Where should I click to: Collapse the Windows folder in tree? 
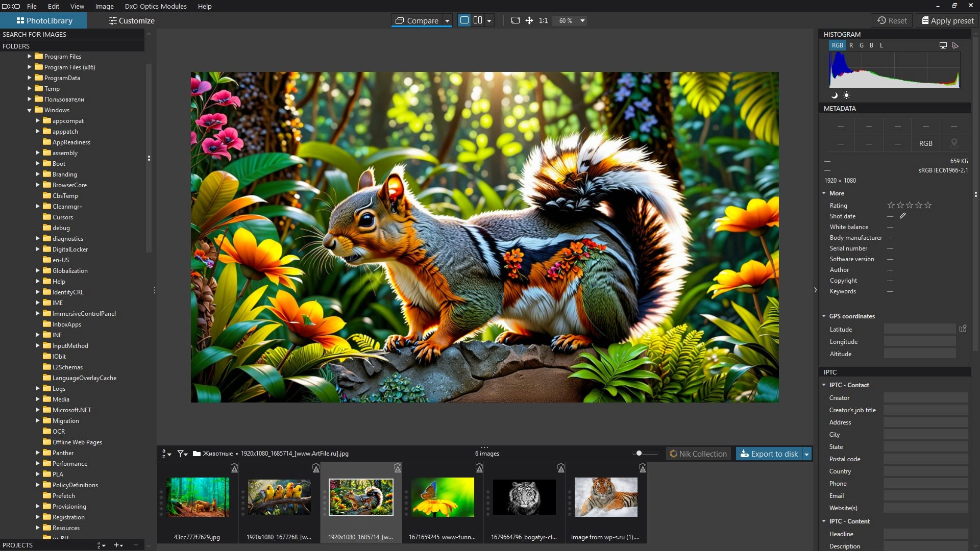coord(30,110)
